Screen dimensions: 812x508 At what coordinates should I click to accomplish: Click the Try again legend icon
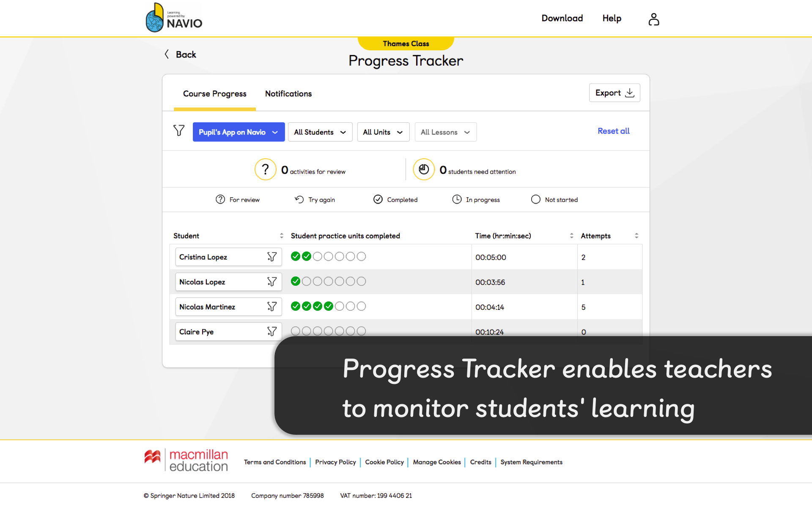pos(299,199)
